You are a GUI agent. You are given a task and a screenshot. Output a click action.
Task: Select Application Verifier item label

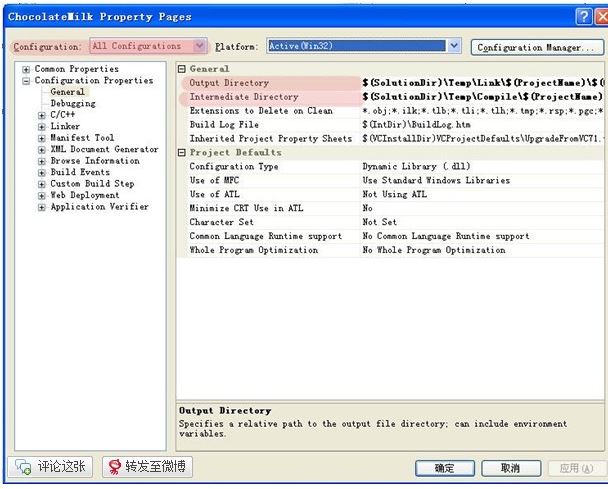[99, 207]
